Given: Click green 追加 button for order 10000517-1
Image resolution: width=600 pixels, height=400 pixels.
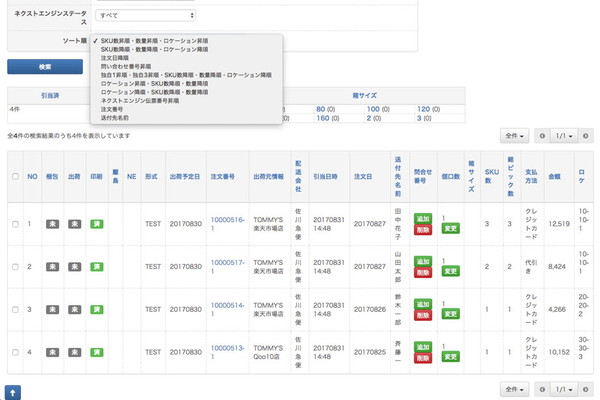Looking at the screenshot, I should pyautogui.click(x=423, y=261).
